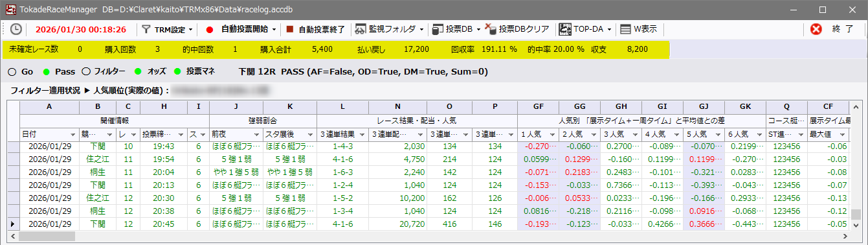Viewport: 868px width, 245px height.
Task: Click the 収支 8,200 status entry
Action: (619, 49)
